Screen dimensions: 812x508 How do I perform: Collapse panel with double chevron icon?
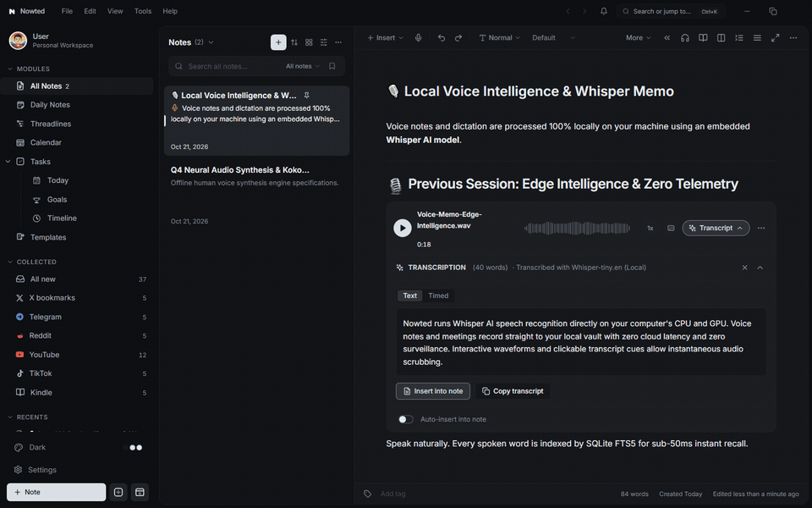point(667,38)
